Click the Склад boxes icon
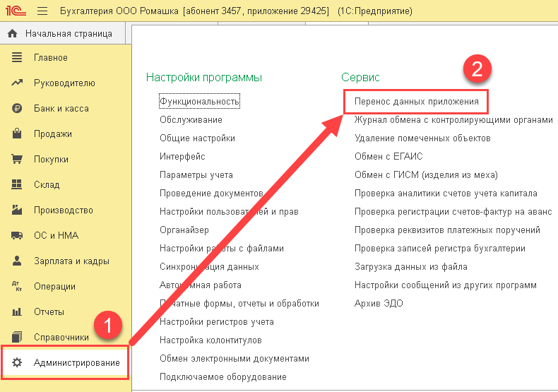Viewport: 558px width, 392px height. point(17,184)
